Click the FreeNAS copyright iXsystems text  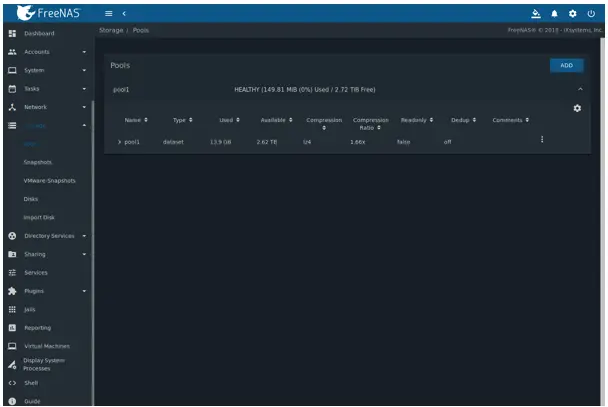[555, 30]
